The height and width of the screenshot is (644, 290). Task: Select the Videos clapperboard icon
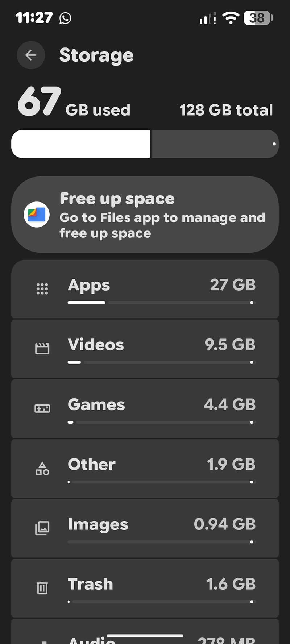tap(42, 349)
